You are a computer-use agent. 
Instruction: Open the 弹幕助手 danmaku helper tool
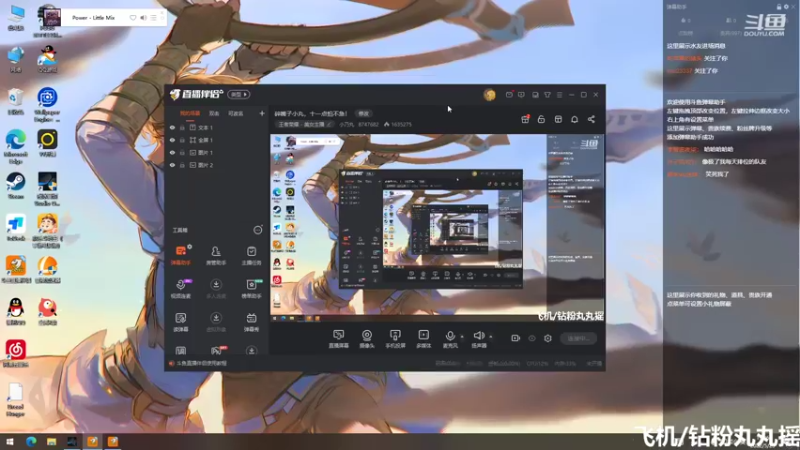[181, 255]
